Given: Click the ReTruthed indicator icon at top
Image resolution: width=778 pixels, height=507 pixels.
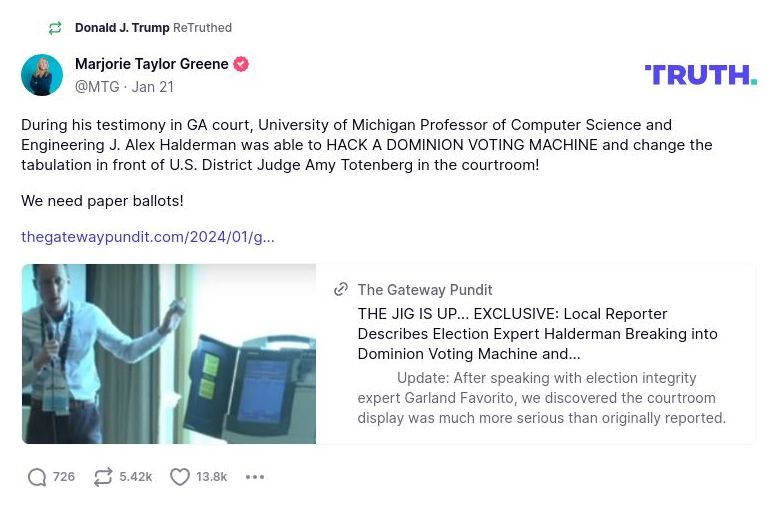Looking at the screenshot, I should pos(55,28).
